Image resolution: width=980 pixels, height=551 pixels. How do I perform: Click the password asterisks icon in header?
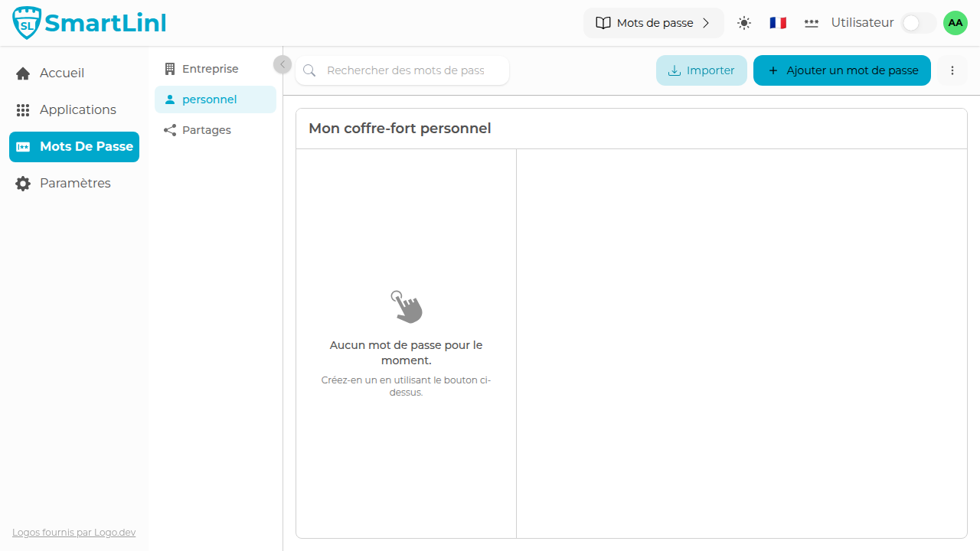tap(812, 23)
